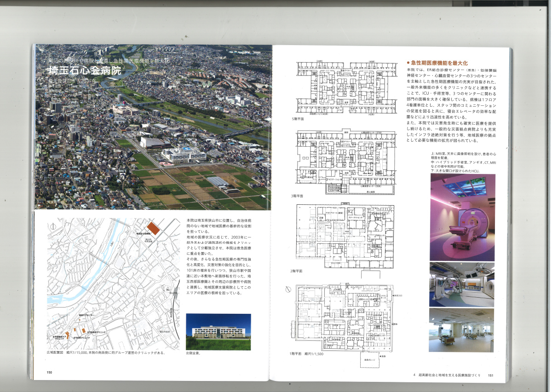This screenshot has height=392, width=552.
Task: Click the subtitle above 埼玉石心会病院 on aerial photo
Action: coord(109,61)
